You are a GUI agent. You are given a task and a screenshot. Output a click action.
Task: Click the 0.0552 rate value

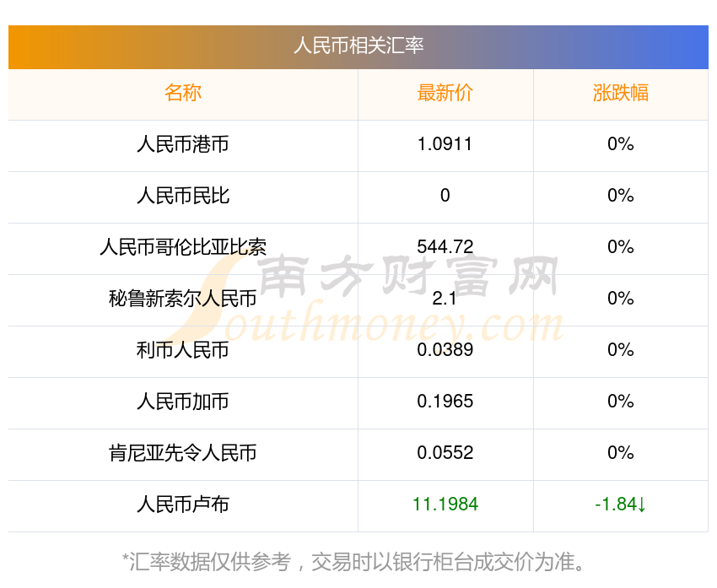tap(445, 453)
